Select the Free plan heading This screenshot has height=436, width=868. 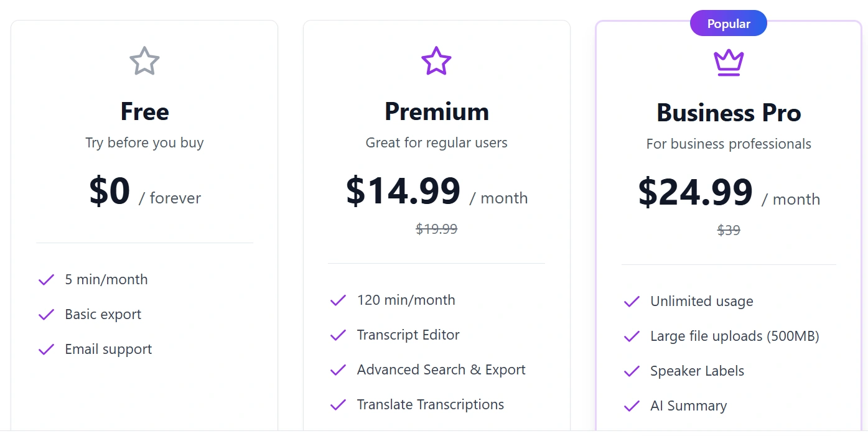pos(144,111)
